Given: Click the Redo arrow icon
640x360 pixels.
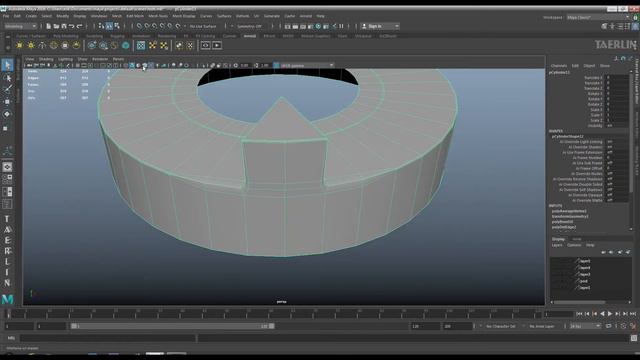Looking at the screenshot, I should [80, 26].
